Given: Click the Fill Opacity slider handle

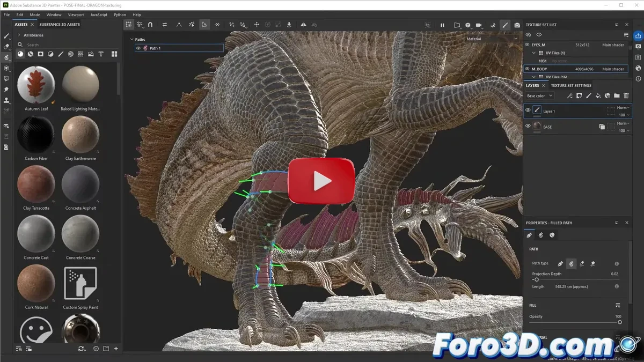Looking at the screenshot, I should point(620,322).
